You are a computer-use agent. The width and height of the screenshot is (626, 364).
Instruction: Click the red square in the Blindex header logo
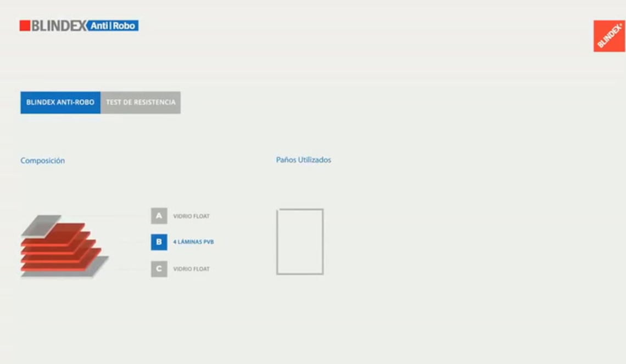[25, 26]
